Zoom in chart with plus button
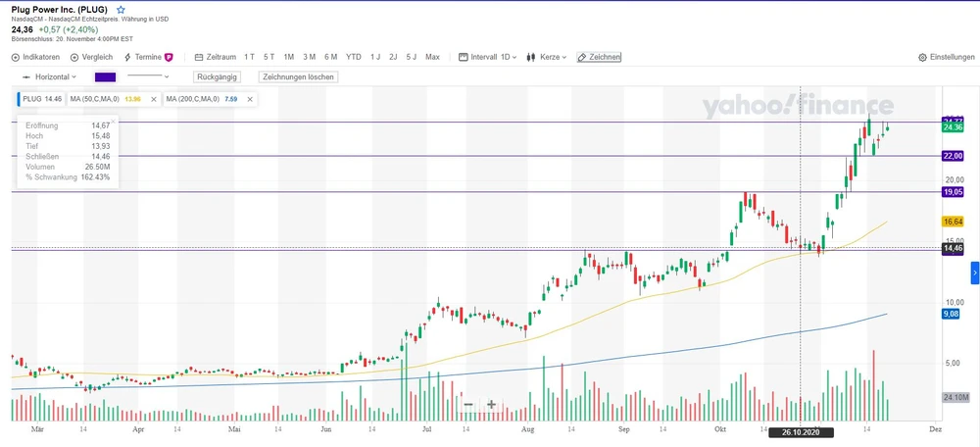The image size is (980, 447). click(x=491, y=405)
